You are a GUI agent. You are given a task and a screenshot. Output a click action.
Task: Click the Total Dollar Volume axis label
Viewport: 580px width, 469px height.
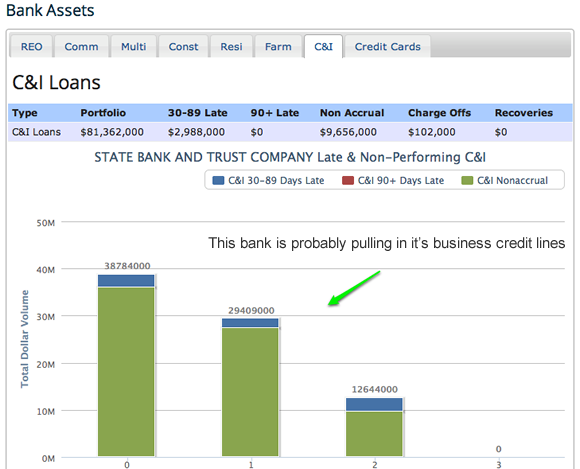[24, 339]
